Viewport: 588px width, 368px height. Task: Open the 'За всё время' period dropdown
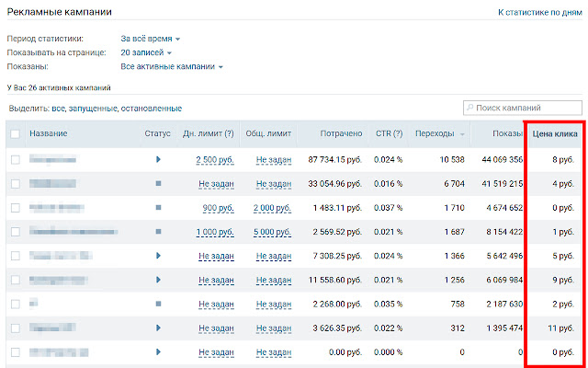pos(151,39)
